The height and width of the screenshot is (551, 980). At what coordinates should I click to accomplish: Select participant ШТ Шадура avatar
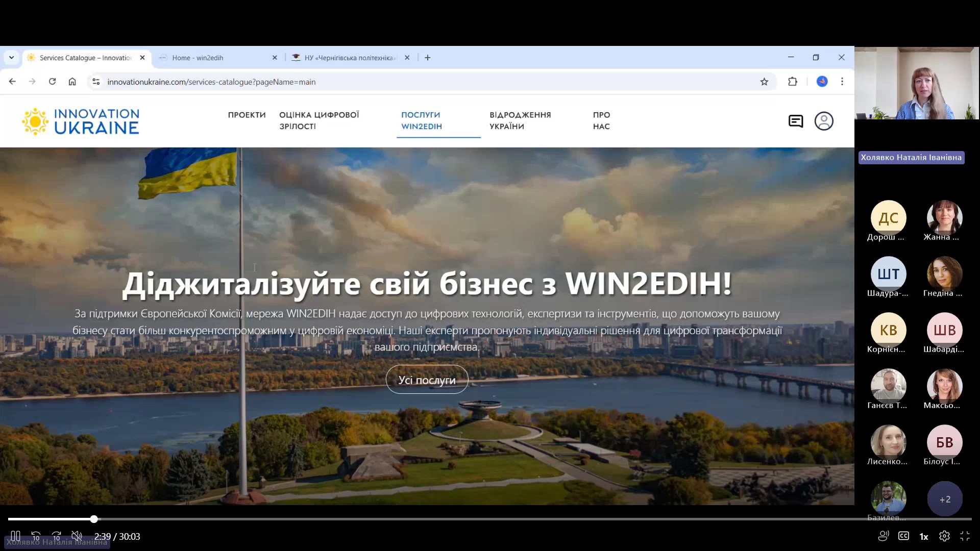(x=889, y=274)
